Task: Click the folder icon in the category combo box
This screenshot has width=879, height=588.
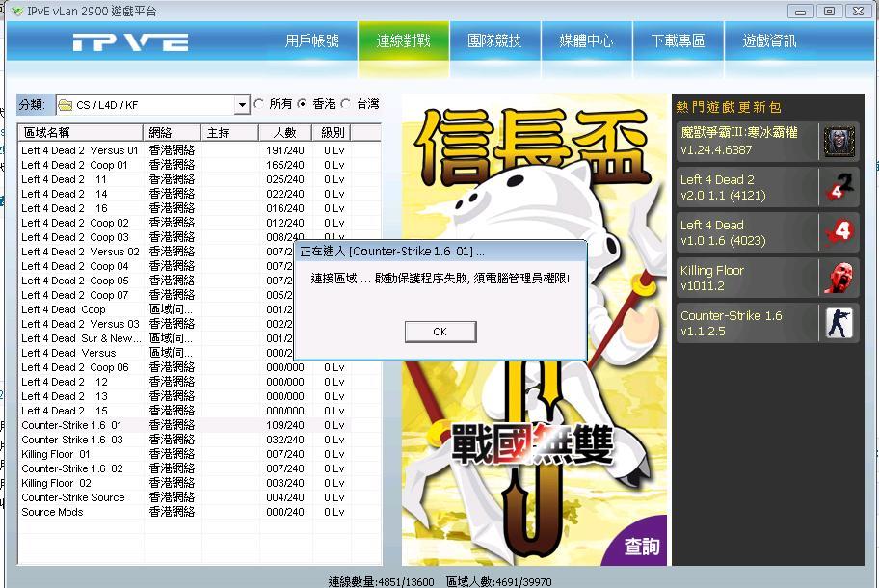Action: (x=66, y=105)
